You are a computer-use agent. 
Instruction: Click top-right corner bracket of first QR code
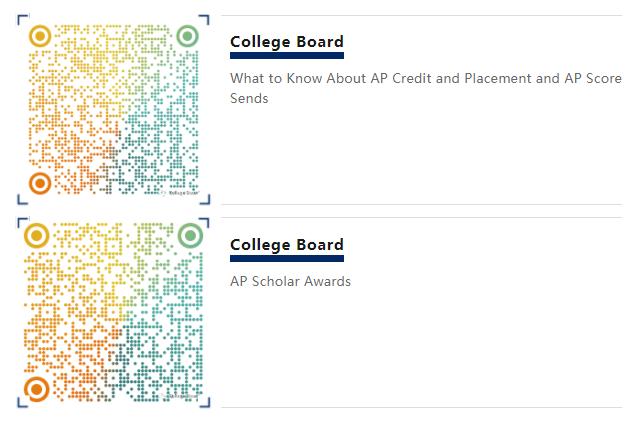[204, 20]
